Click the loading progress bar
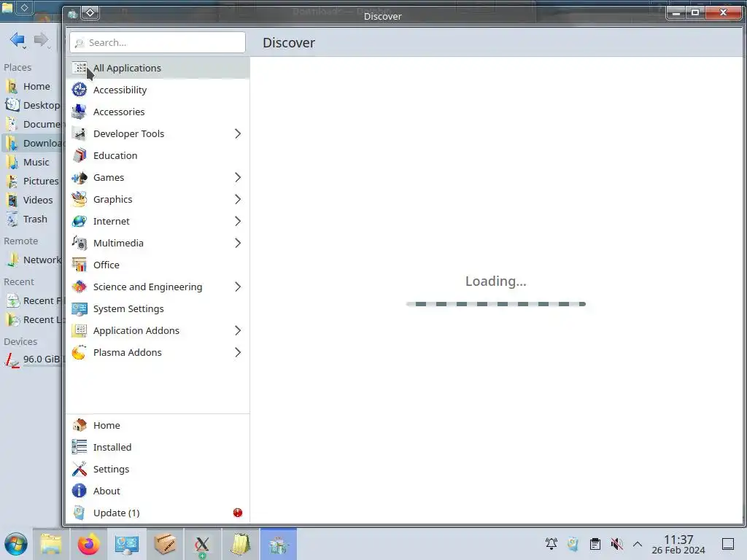The image size is (747, 560). [496, 304]
